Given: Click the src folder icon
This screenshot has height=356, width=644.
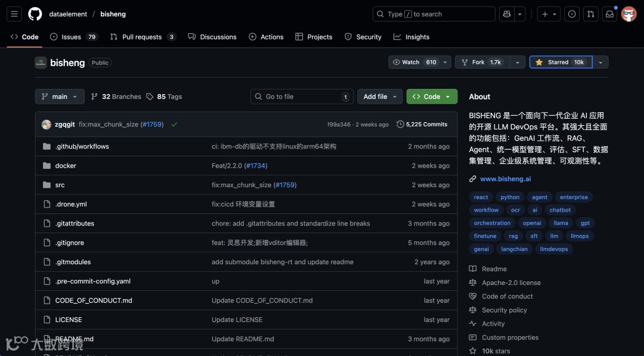Looking at the screenshot, I should (x=47, y=185).
